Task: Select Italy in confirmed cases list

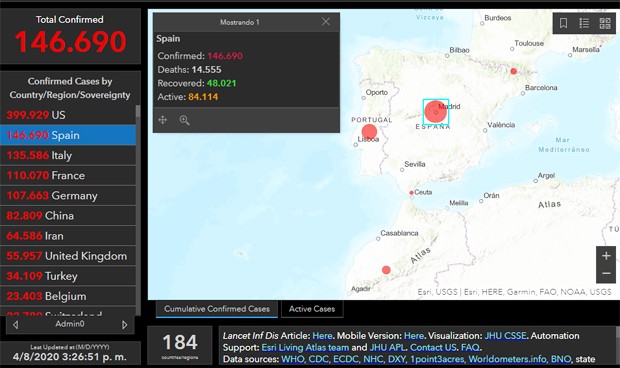Action: 68,155
